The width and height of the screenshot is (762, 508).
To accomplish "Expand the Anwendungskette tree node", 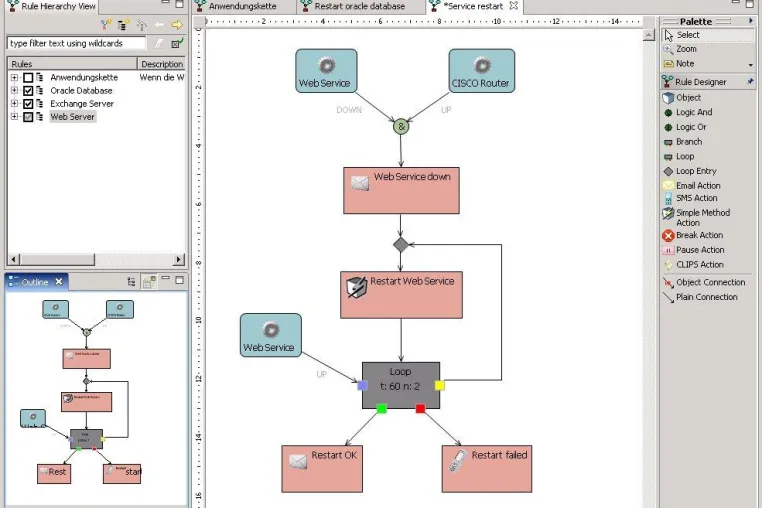I will click(x=15, y=78).
